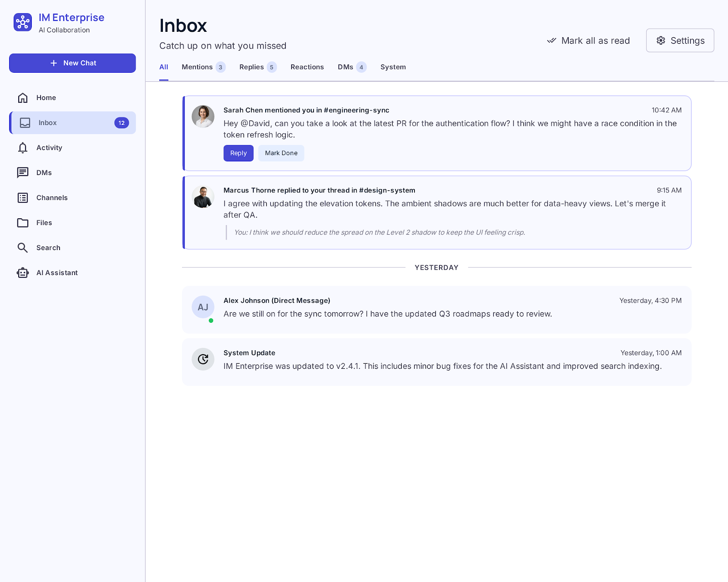Click the Mentions count badge 3
The height and width of the screenshot is (582, 728).
(x=221, y=67)
